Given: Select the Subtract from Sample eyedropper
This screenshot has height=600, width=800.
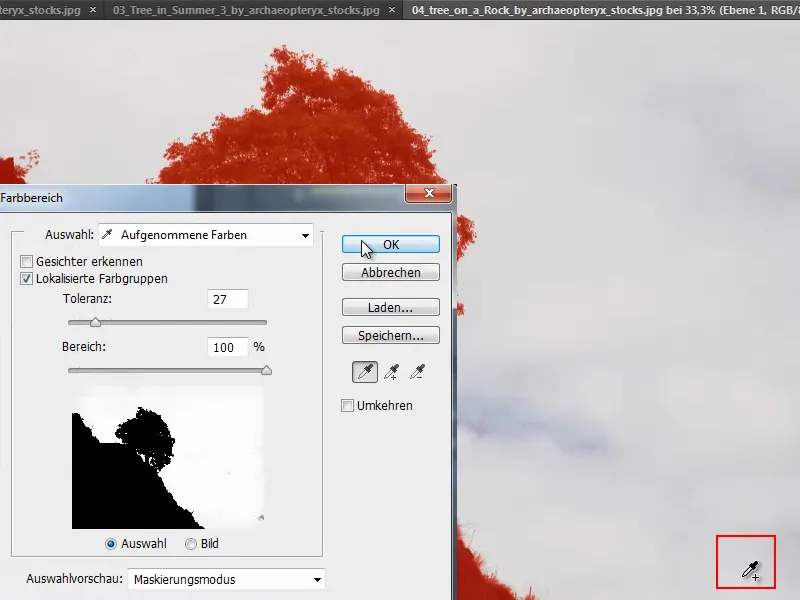Looking at the screenshot, I should (x=417, y=372).
